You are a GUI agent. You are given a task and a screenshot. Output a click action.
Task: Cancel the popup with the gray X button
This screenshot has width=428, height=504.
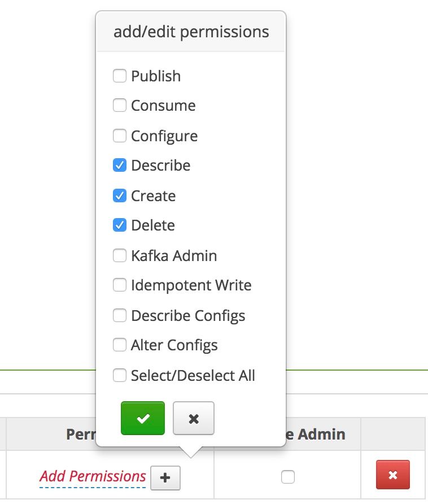pos(194,418)
